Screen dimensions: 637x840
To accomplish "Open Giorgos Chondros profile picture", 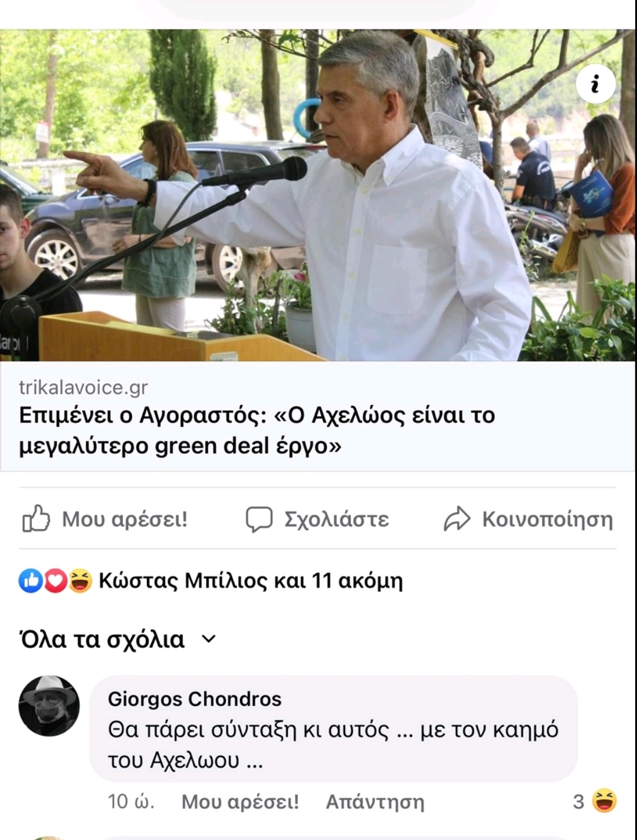I will click(x=49, y=706).
